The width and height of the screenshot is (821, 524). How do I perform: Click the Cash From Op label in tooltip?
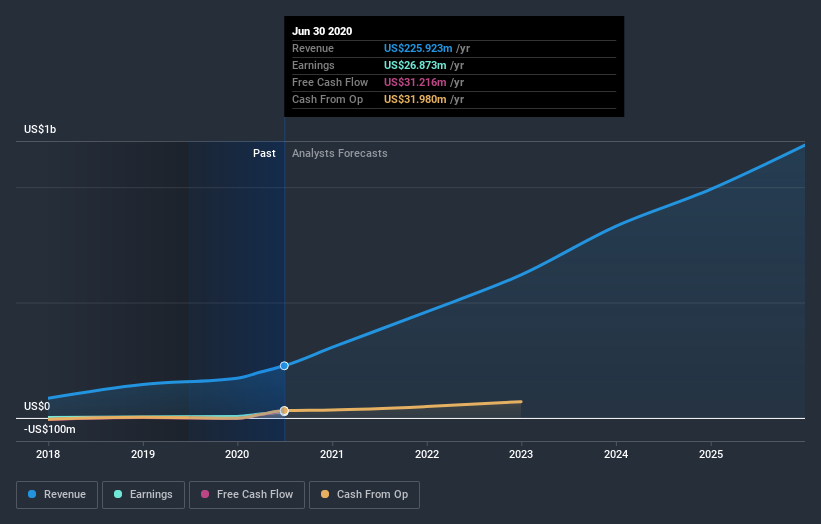[327, 99]
